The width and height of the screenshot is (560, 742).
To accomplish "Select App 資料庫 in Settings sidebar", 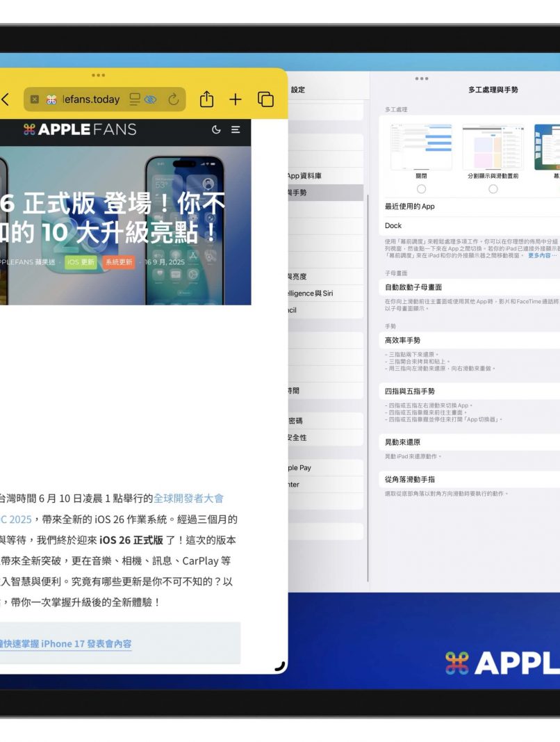I will (304, 176).
